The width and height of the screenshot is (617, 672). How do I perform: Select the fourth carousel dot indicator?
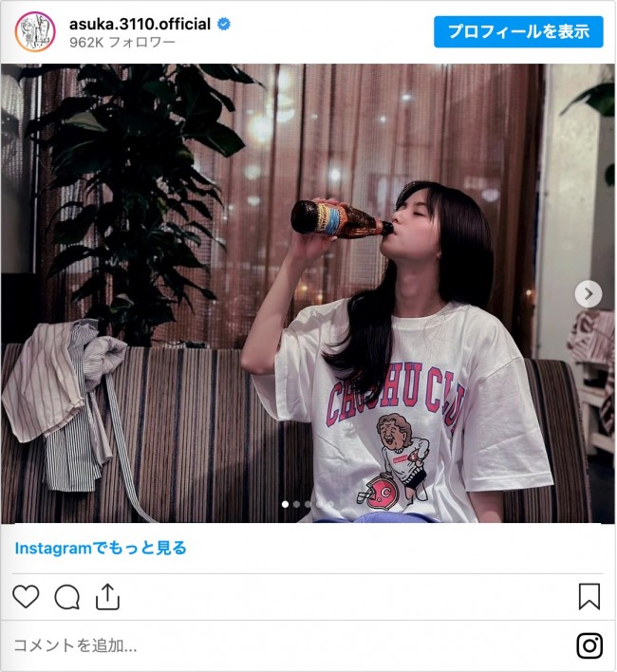[319, 504]
